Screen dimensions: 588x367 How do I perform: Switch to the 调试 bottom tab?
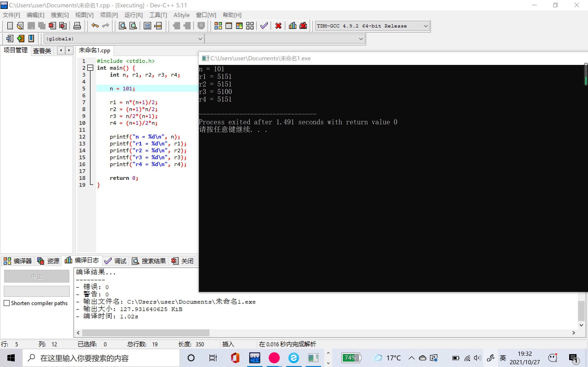tap(116, 261)
